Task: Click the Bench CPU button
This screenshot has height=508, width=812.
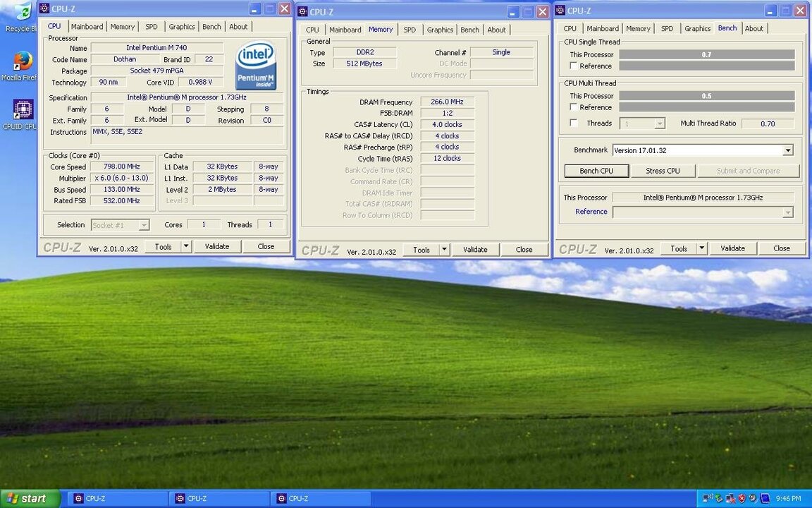Action: [x=596, y=171]
